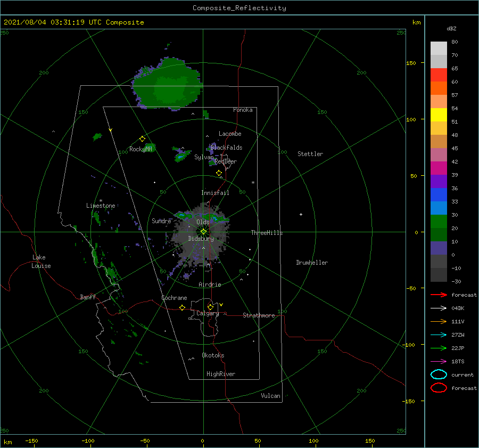Click the Didsbury town label

coord(201,239)
